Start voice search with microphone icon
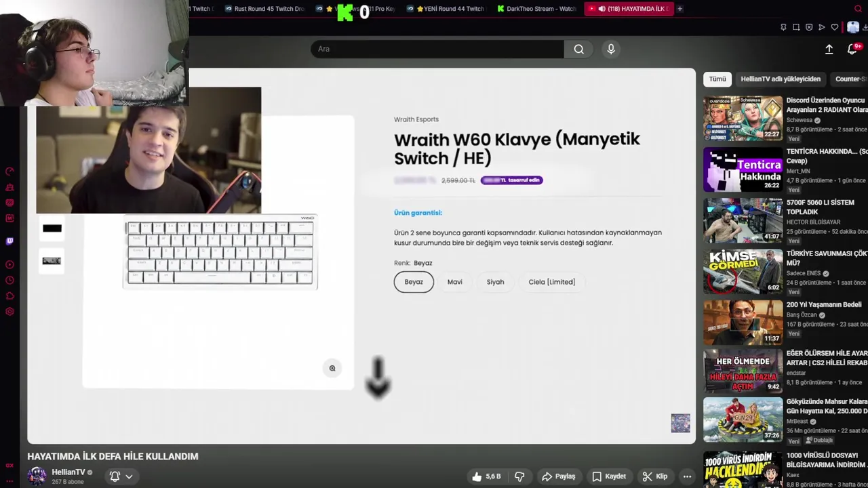Image resolution: width=868 pixels, height=488 pixels. (611, 49)
